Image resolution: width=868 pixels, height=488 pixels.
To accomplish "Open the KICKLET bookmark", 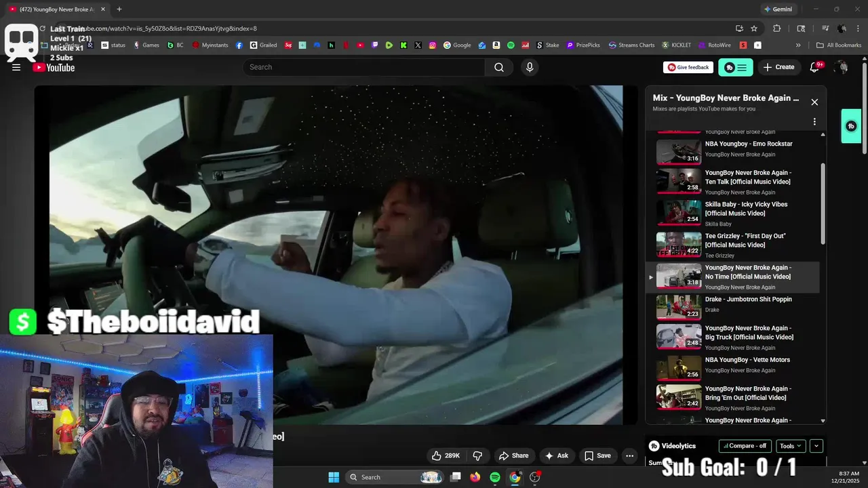I will coord(677,45).
